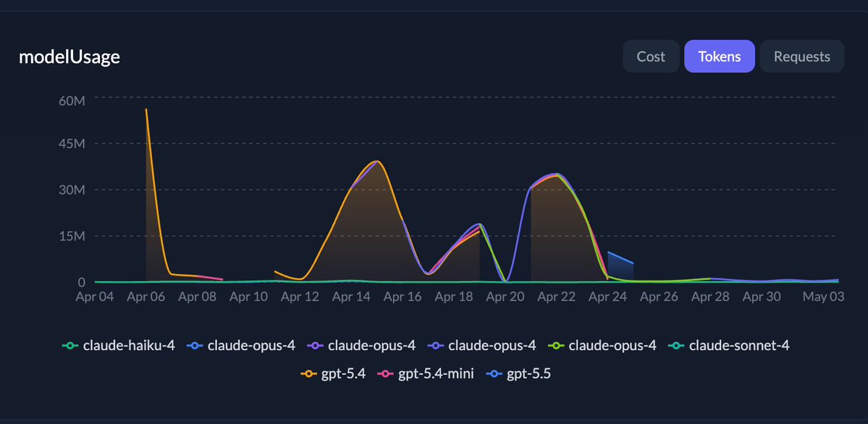The width and height of the screenshot is (868, 424).
Task: Click the modelUsage chart title
Action: coord(69,57)
